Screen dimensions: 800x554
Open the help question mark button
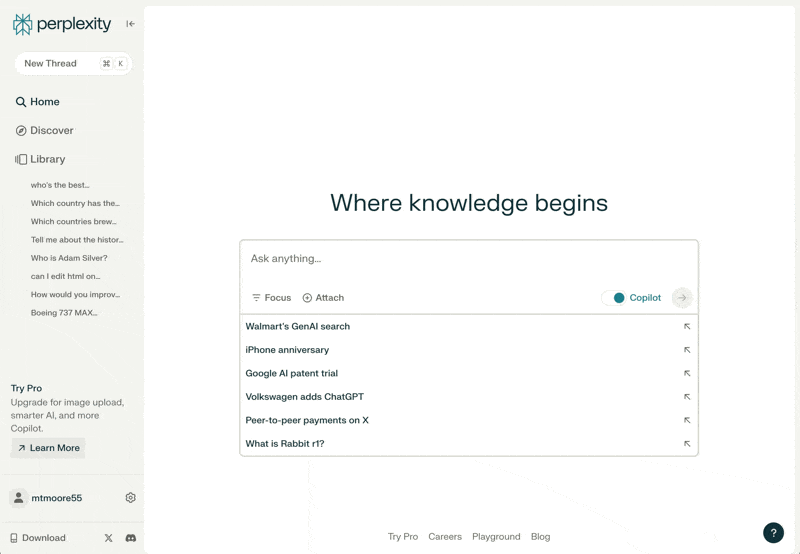[773, 533]
